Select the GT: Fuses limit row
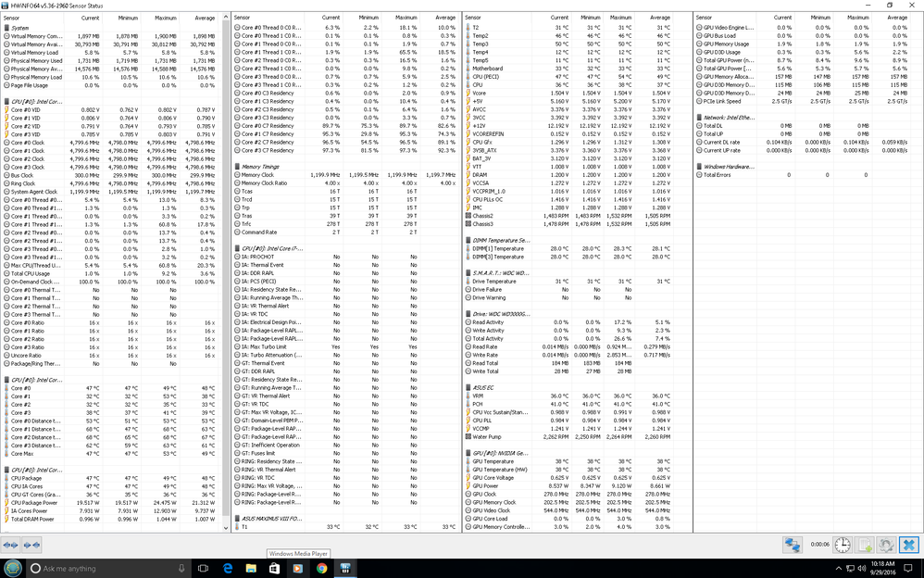This screenshot has height=578, width=924. point(346,454)
